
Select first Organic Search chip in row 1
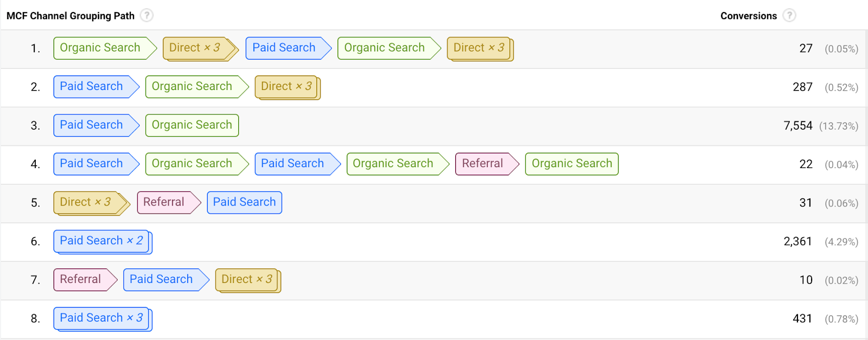click(100, 48)
